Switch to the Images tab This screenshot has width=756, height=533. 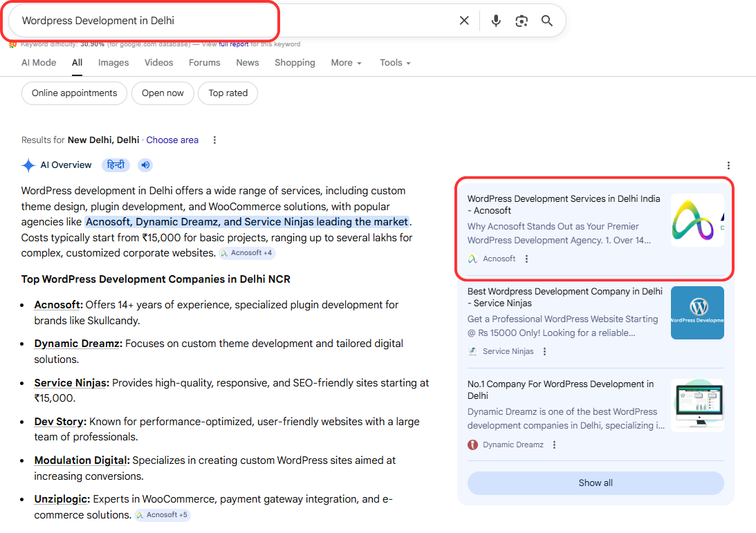pyautogui.click(x=113, y=62)
